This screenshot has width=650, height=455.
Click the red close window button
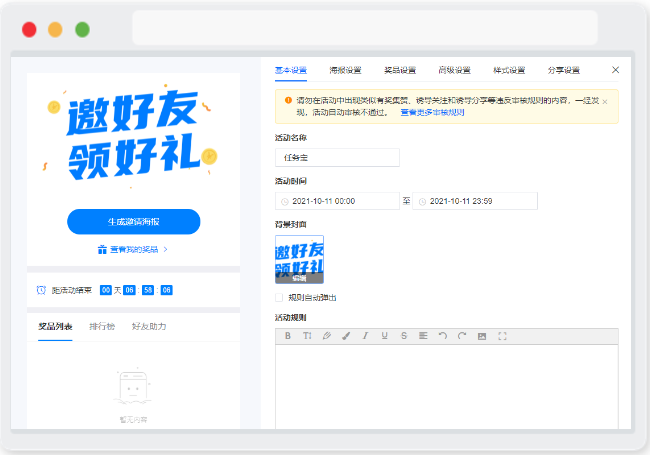tap(29, 30)
